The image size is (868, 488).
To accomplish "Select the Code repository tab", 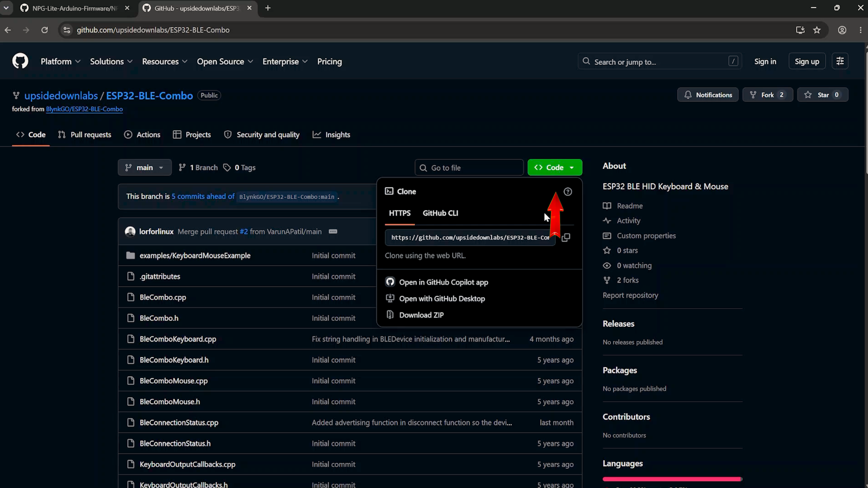I will (x=31, y=134).
